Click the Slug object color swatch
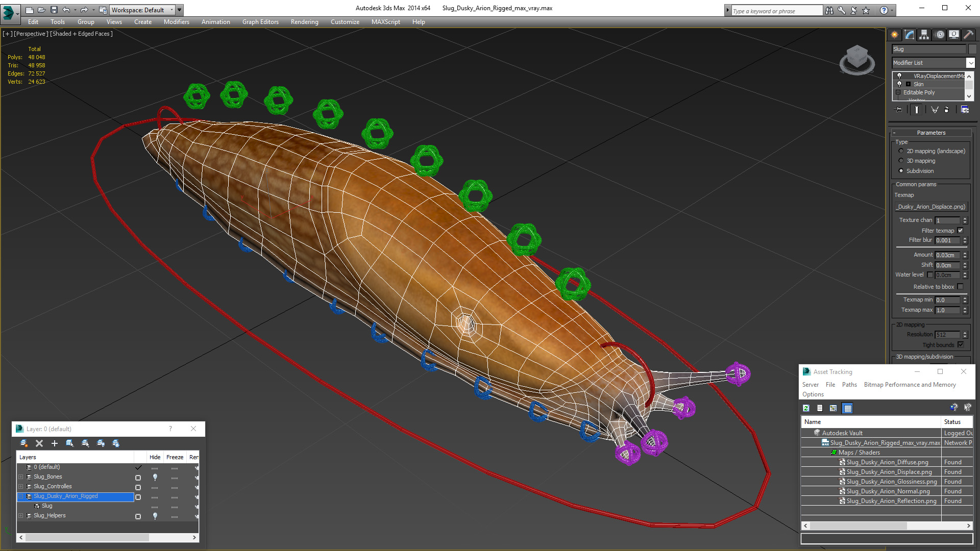Screen dimensions: 980x551 [x=972, y=49]
